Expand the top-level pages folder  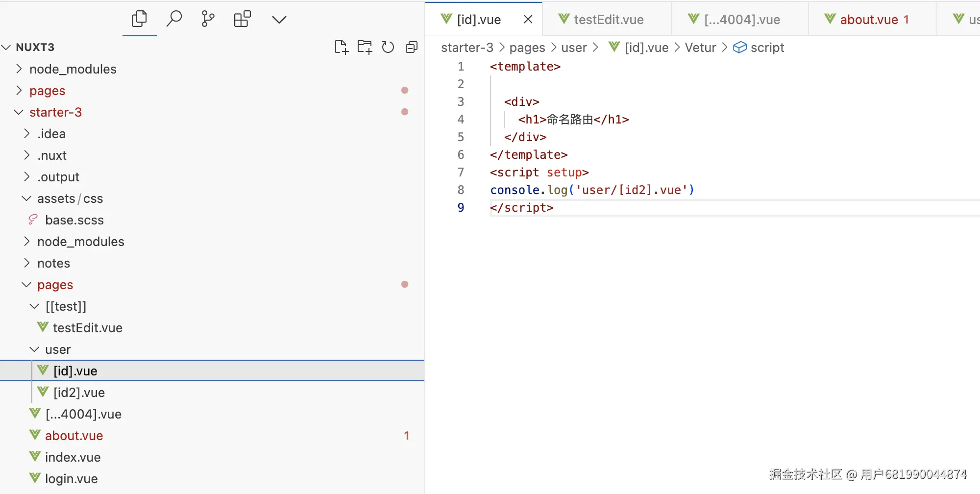click(19, 90)
